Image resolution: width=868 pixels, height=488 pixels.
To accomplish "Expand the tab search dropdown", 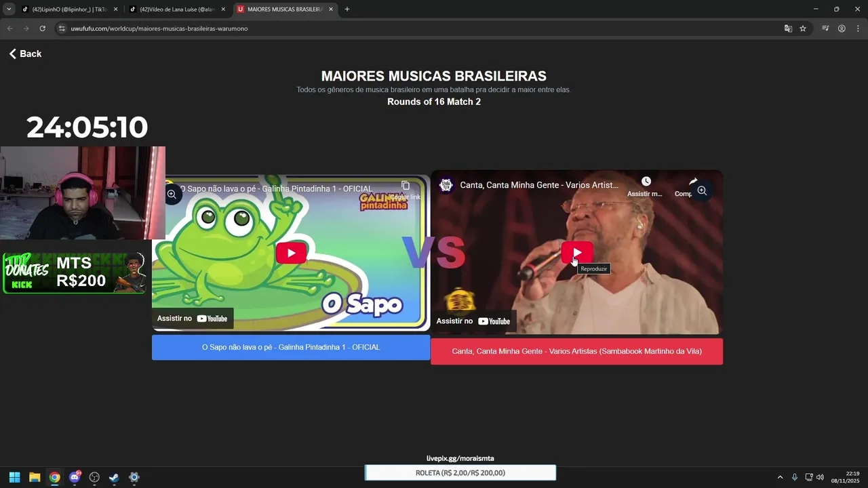I will (x=9, y=9).
